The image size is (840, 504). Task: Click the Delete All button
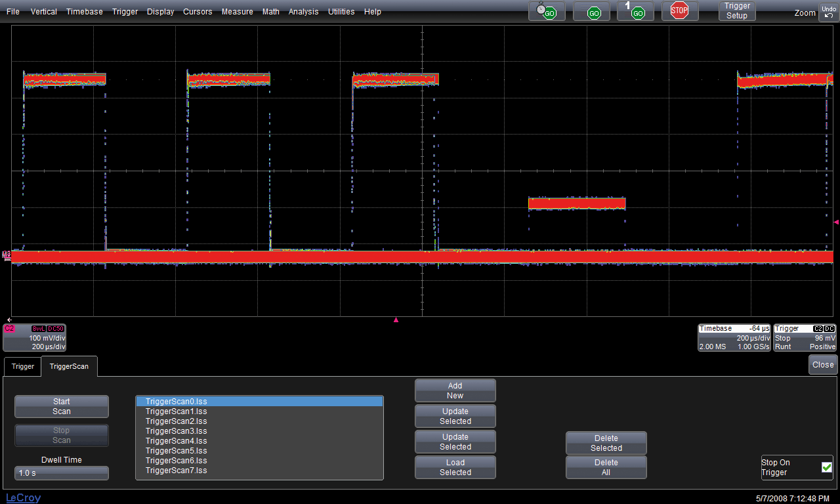pyautogui.click(x=606, y=467)
